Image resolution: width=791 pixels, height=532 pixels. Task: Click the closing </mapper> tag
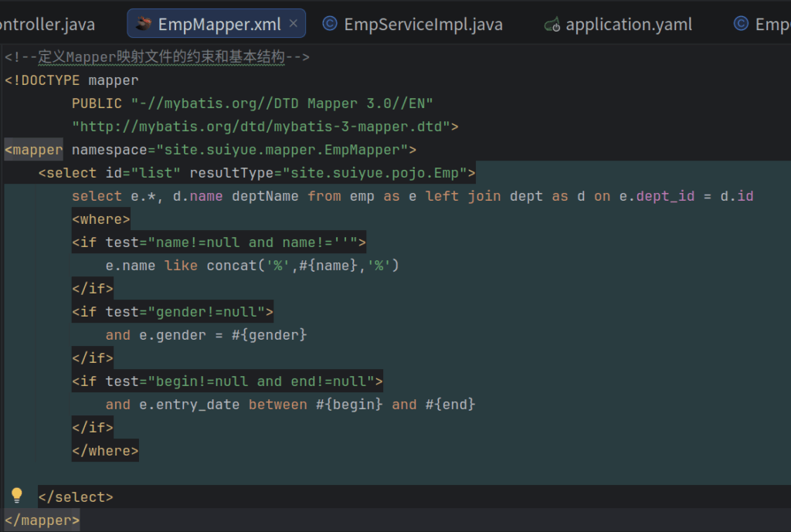pos(42,520)
